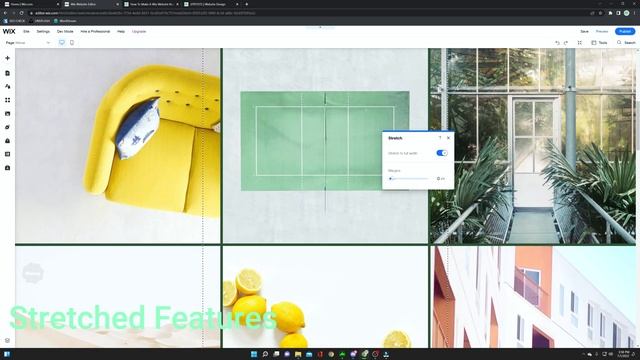Open the Site Design sidebar icon
Image resolution: width=640 pixels, height=360 pixels.
tap(7, 87)
